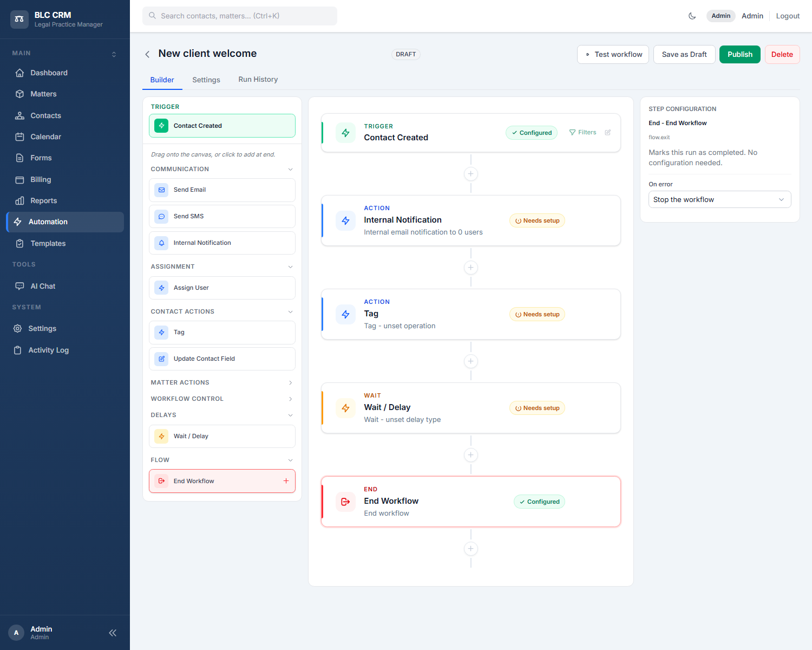The image size is (812, 650).
Task: Go back using the arrow beside workflow title
Action: 147,54
